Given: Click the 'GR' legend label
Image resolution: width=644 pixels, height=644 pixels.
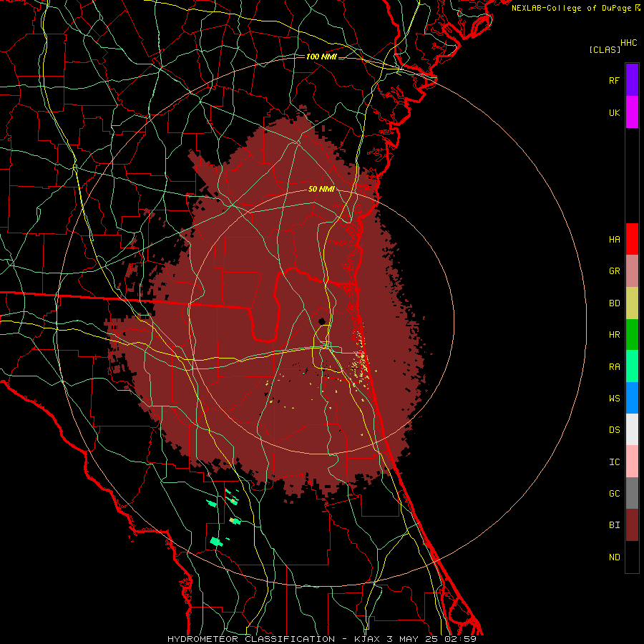Looking at the screenshot, I should (615, 271).
